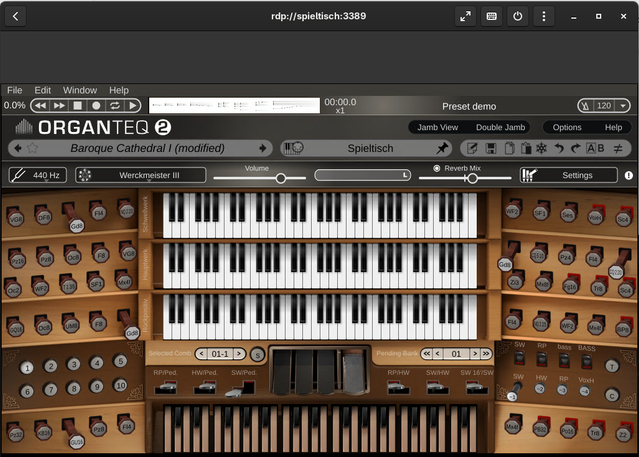Open the Werckmeister III temperament dropdown
This screenshot has height=457, width=639.
(x=141, y=175)
